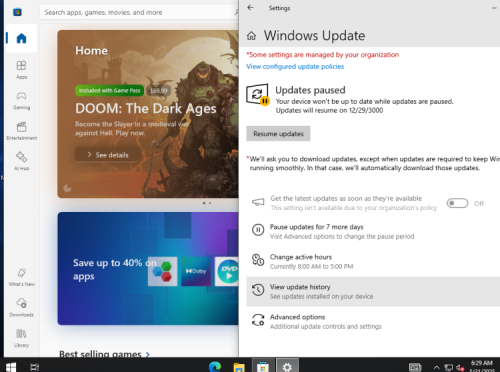Toggle 'Get the latest updates' switch
This screenshot has width=500, height=372.
(x=457, y=203)
